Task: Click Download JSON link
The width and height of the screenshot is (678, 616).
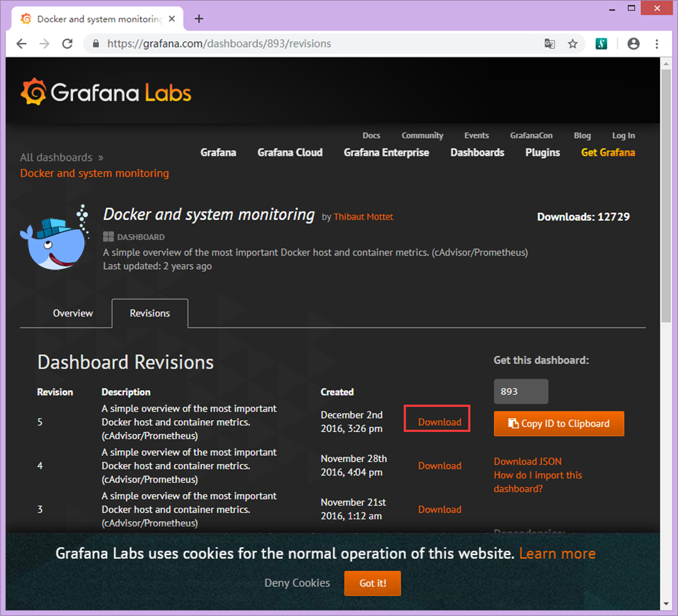Action: [527, 461]
